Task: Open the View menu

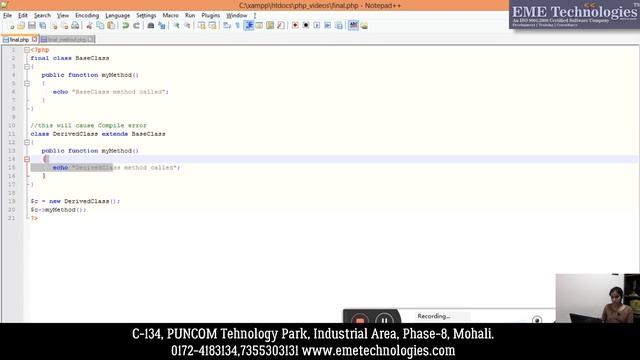Action: point(62,16)
